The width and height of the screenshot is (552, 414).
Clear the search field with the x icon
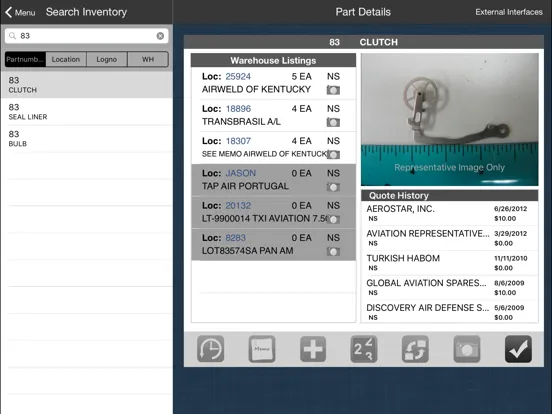point(160,36)
